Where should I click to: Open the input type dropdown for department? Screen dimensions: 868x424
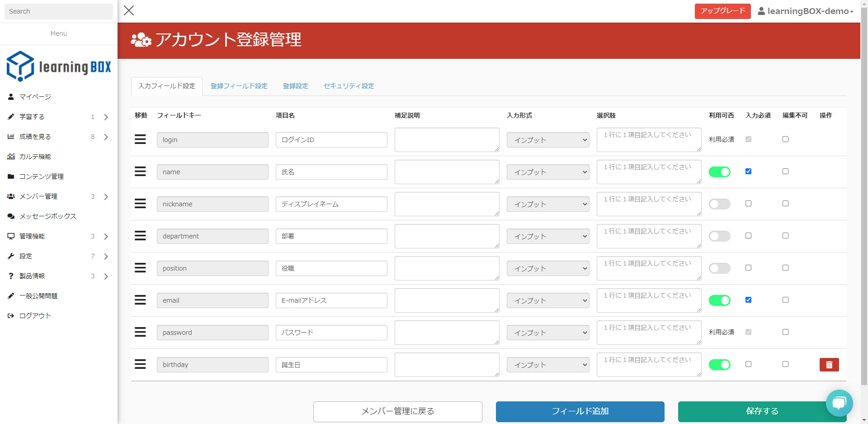547,236
